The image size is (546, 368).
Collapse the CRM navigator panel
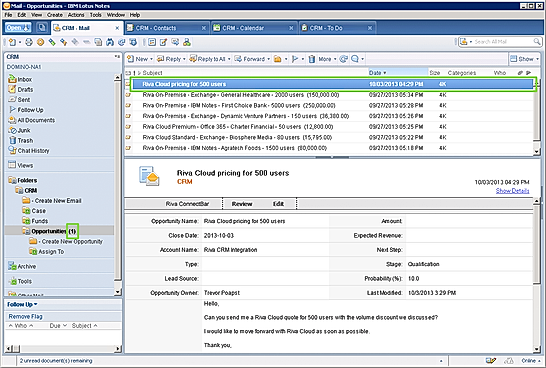coord(117,56)
